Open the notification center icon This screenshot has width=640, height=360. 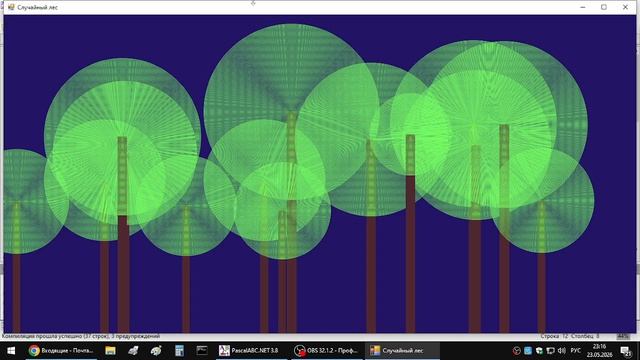626,351
